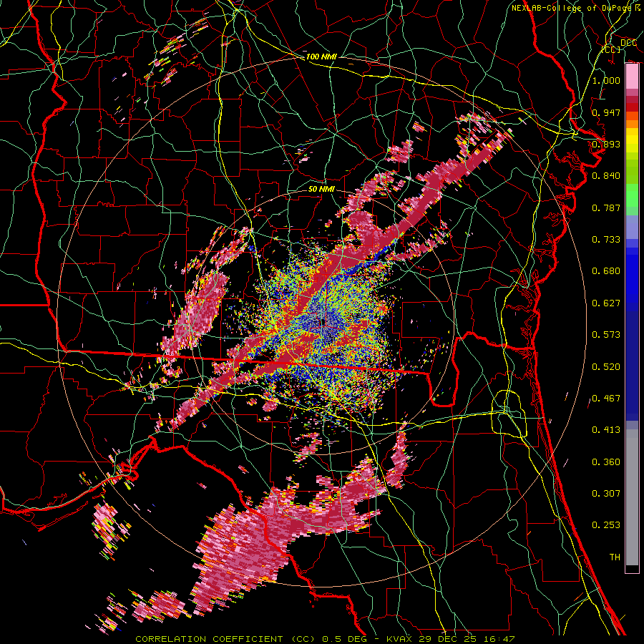The width and height of the screenshot is (644, 644).
Task: Click the NEXLAB-College of DuPage credit text
Action: (x=577, y=8)
